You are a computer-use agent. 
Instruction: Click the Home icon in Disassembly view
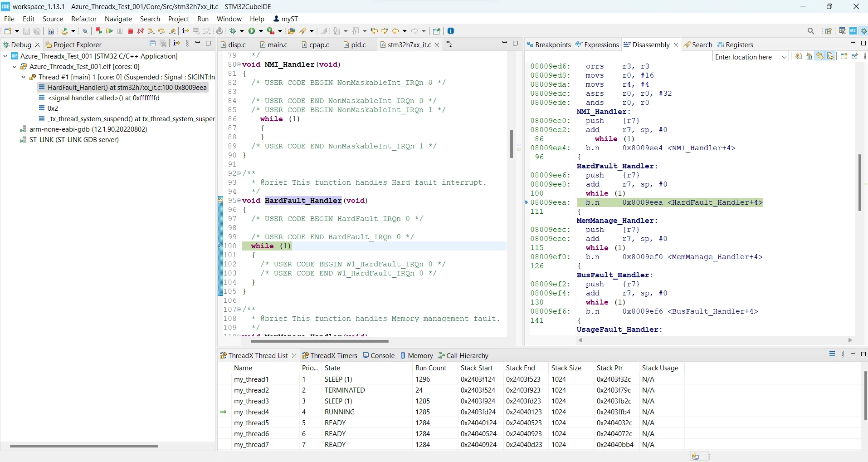809,56
